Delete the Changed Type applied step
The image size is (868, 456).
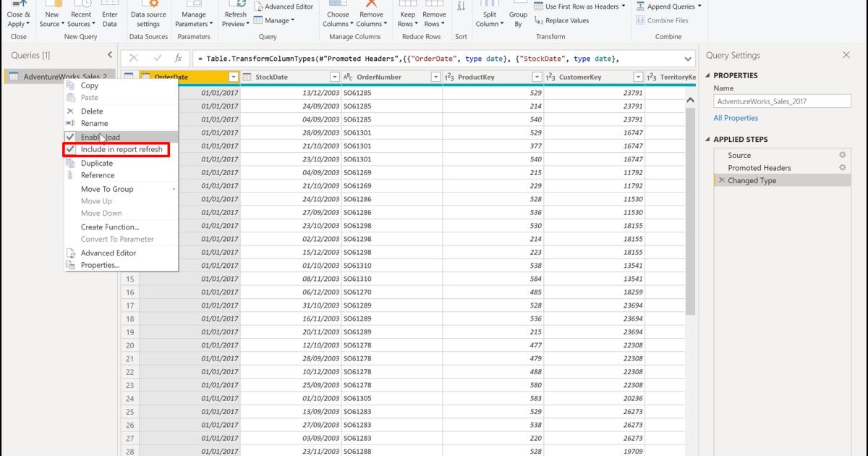click(x=721, y=180)
